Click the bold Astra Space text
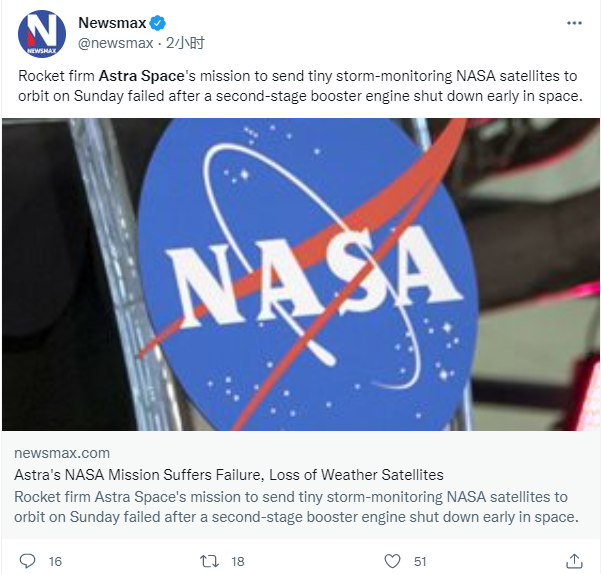The height and width of the screenshot is (574, 601). coord(141,76)
